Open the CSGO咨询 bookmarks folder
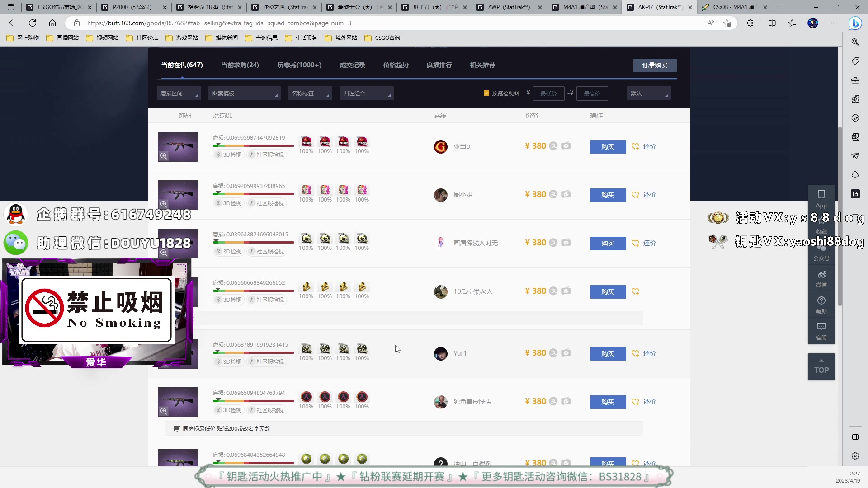The image size is (868, 488). click(x=382, y=38)
